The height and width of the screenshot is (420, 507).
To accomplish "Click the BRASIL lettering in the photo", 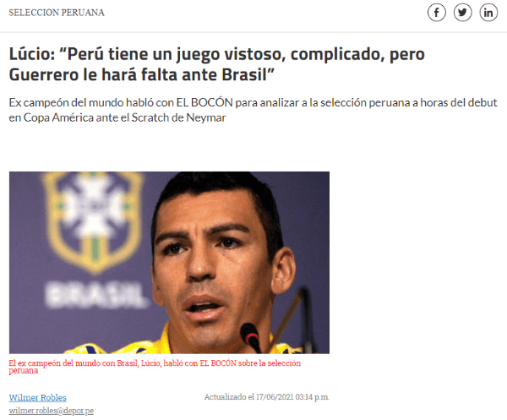I will tap(95, 294).
